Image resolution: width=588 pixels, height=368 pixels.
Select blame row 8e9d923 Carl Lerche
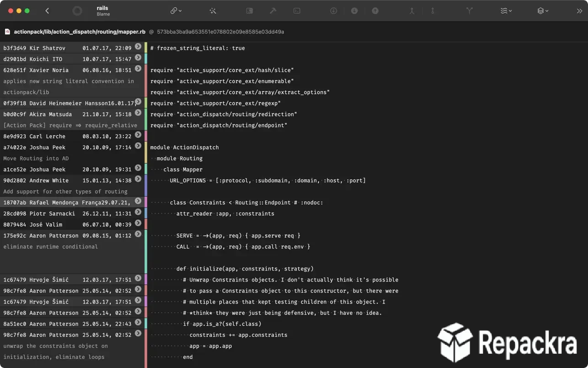(x=72, y=136)
